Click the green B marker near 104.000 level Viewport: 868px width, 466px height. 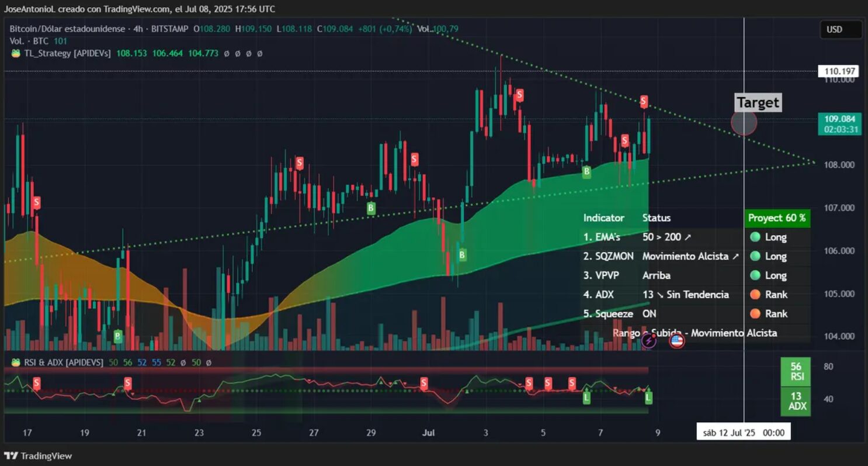coord(118,336)
